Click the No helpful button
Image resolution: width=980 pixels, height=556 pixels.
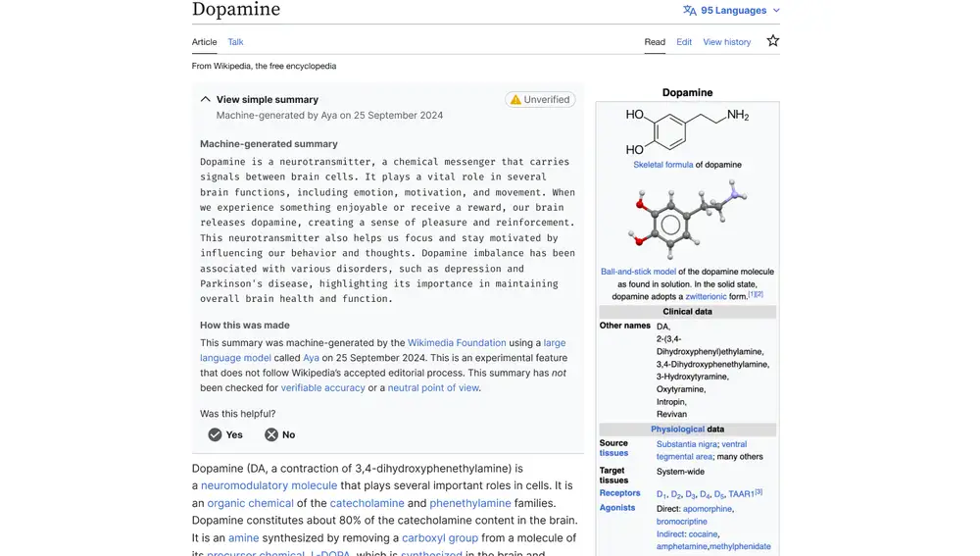pyautogui.click(x=280, y=434)
